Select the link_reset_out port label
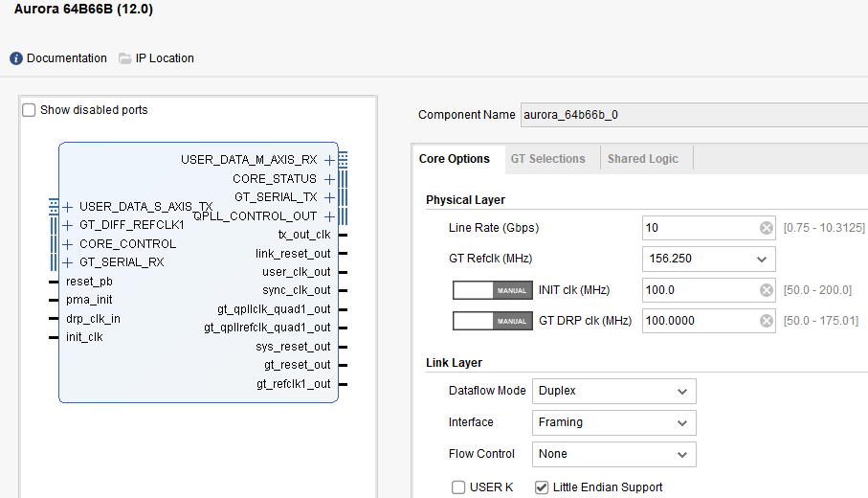This screenshot has width=868, height=498. pos(293,254)
